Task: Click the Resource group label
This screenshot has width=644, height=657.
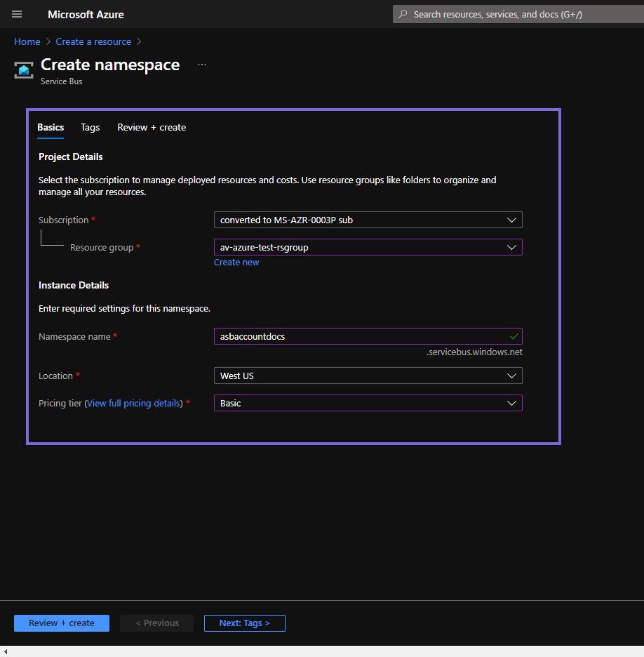Action: pyautogui.click(x=102, y=248)
